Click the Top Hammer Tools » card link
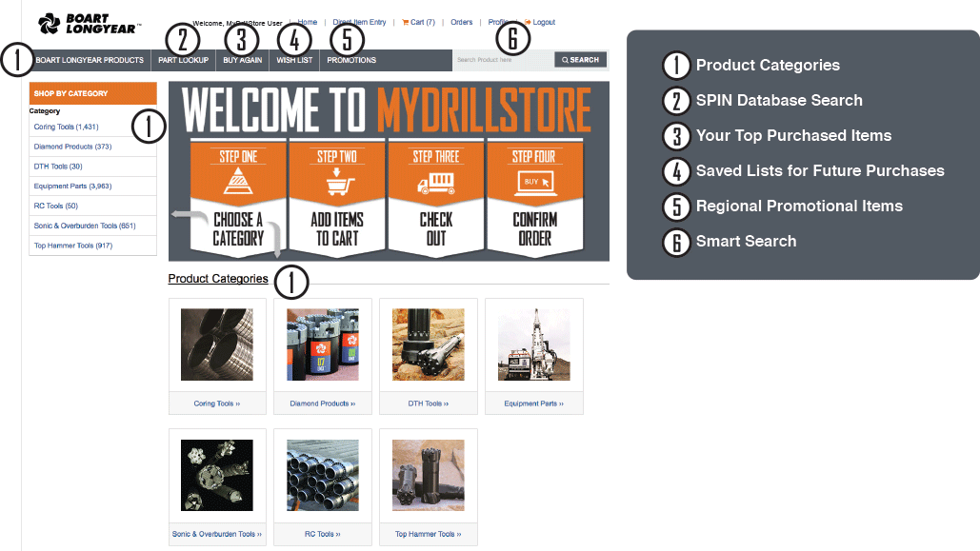The height and width of the screenshot is (551, 980). (x=429, y=534)
